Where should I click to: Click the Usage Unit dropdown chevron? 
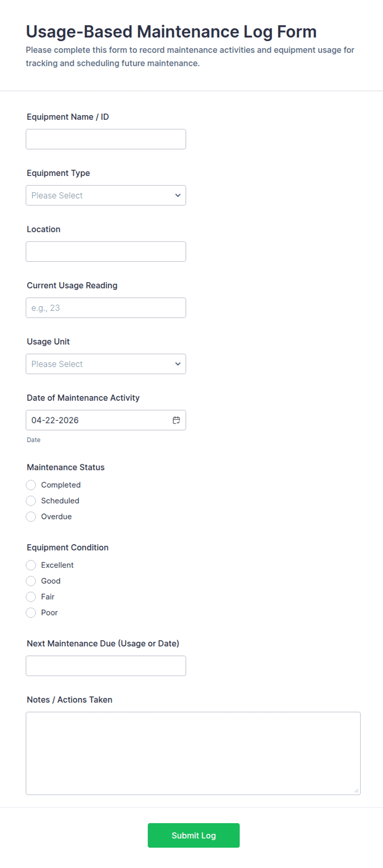(x=178, y=364)
